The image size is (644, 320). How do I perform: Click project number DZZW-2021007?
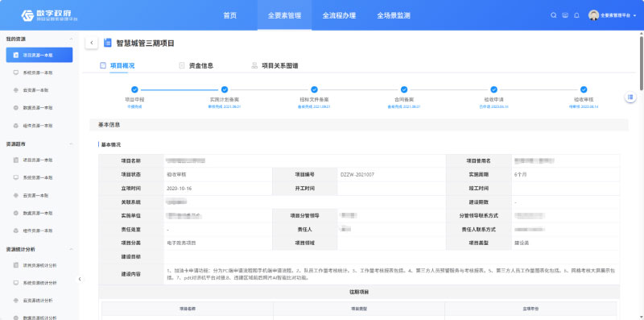[357, 174]
